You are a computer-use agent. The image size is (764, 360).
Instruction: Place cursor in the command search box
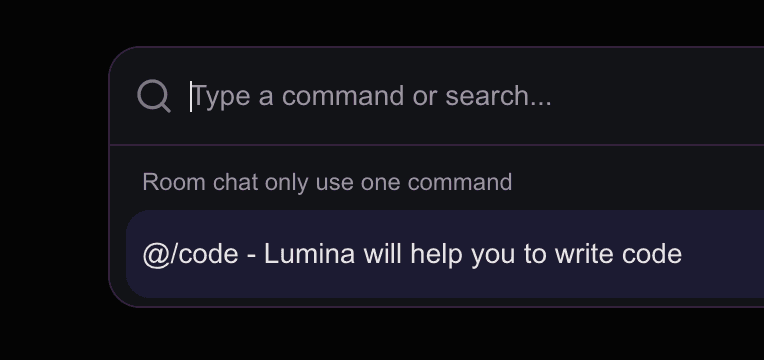coord(477,96)
